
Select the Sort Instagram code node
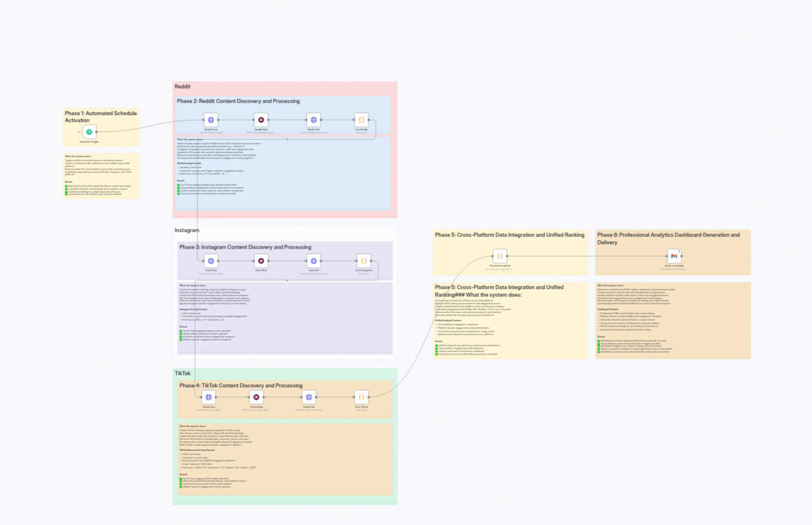(364, 261)
